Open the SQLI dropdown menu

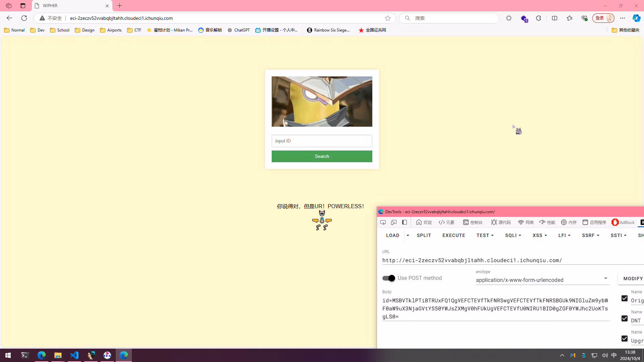513,235
